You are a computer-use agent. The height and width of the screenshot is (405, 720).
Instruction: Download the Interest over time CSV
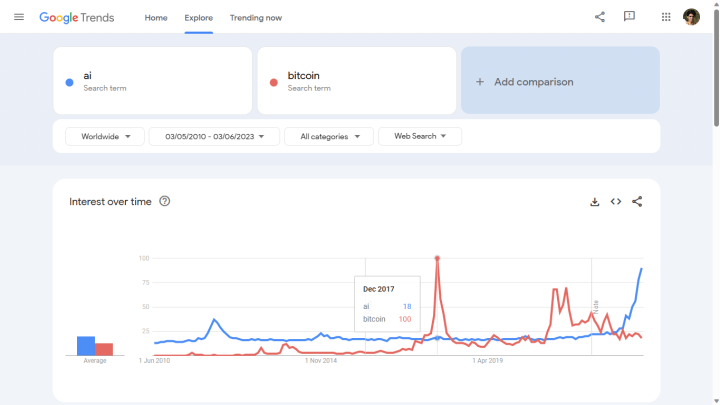pos(595,201)
